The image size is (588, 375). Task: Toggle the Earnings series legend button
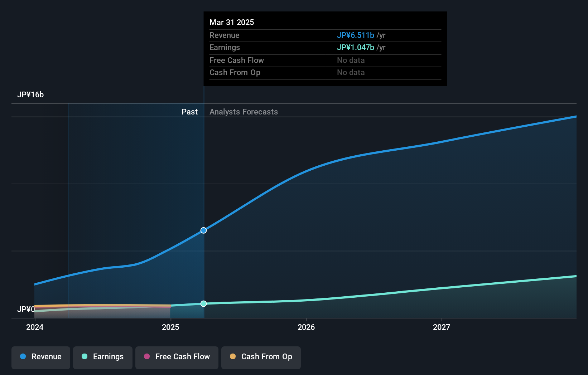(103, 357)
